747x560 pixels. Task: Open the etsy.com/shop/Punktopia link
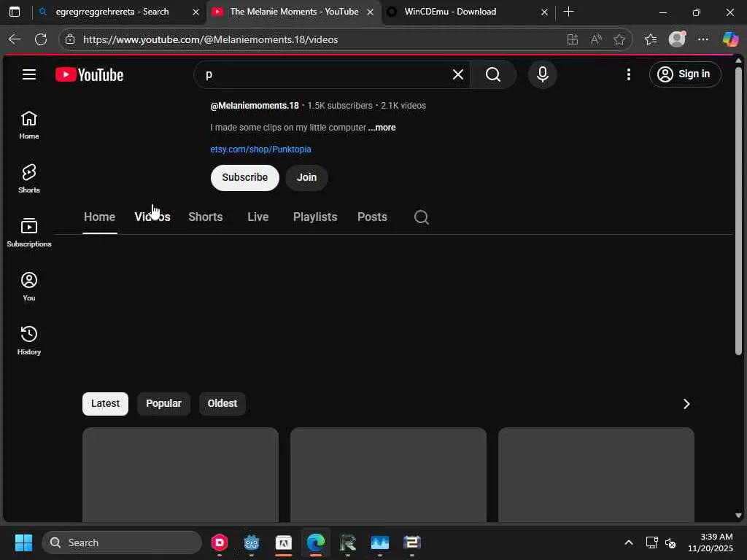[260, 149]
